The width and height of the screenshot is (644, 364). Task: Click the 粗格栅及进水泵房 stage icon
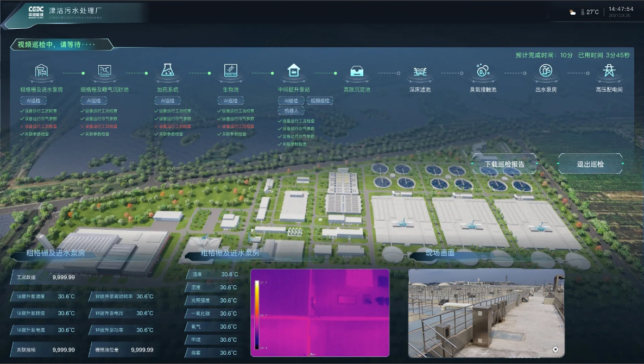[41, 71]
